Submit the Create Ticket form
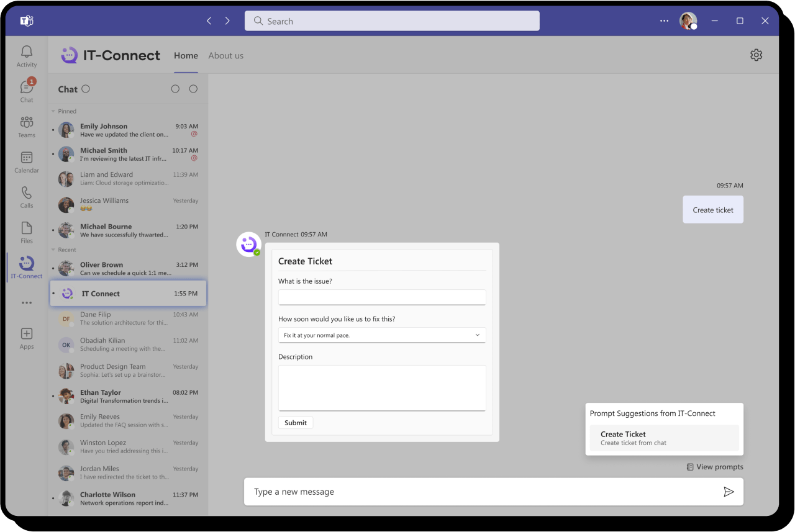The width and height of the screenshot is (795, 532). pyautogui.click(x=295, y=422)
